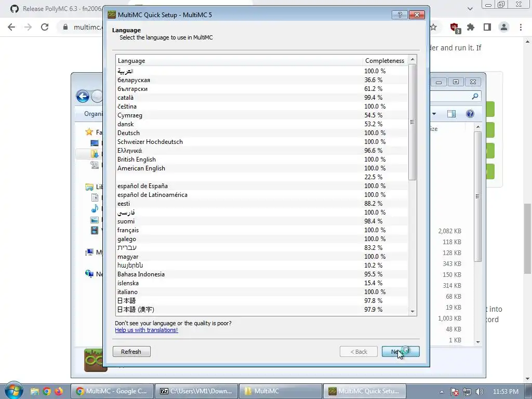The width and height of the screenshot is (532, 399).
Task: Select suomi language row
Action: pos(262,221)
